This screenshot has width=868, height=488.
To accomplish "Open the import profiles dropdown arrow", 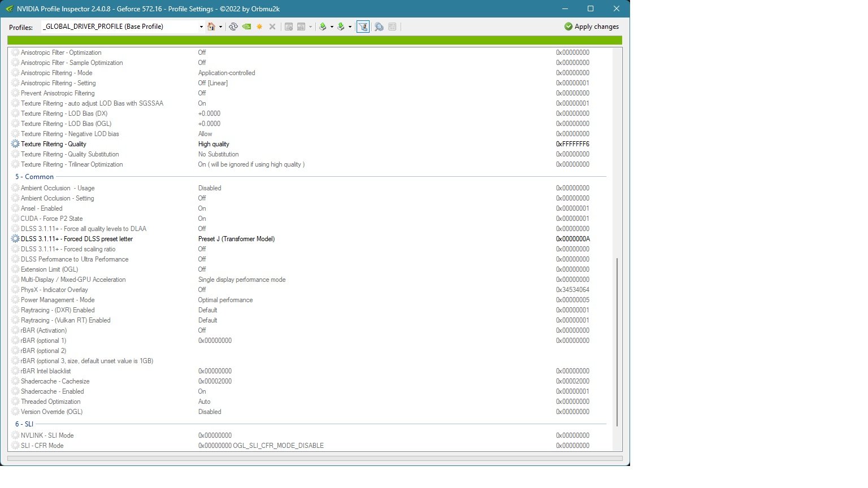I will (350, 27).
